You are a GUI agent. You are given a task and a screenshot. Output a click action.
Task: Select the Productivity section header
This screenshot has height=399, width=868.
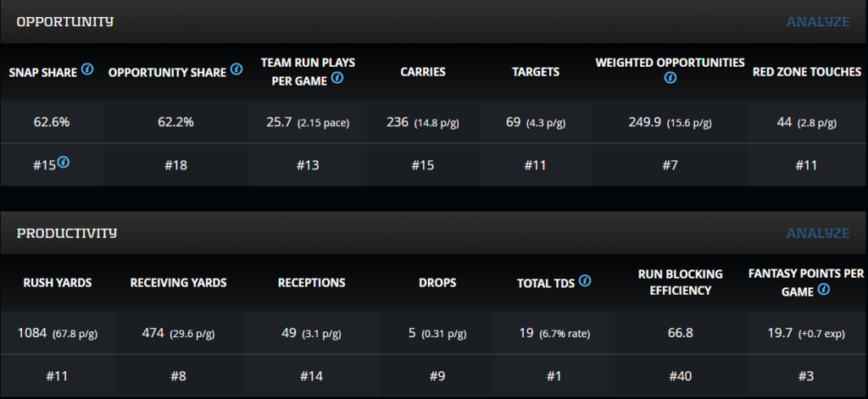[67, 233]
